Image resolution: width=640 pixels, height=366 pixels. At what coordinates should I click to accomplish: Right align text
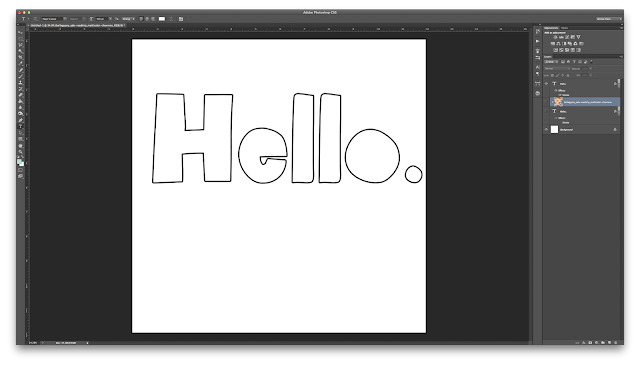click(x=153, y=19)
